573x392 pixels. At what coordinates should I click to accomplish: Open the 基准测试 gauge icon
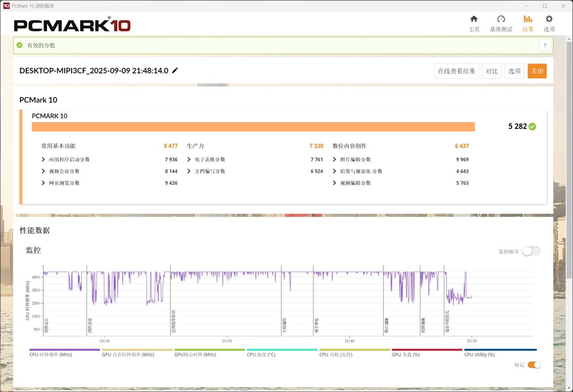(501, 19)
